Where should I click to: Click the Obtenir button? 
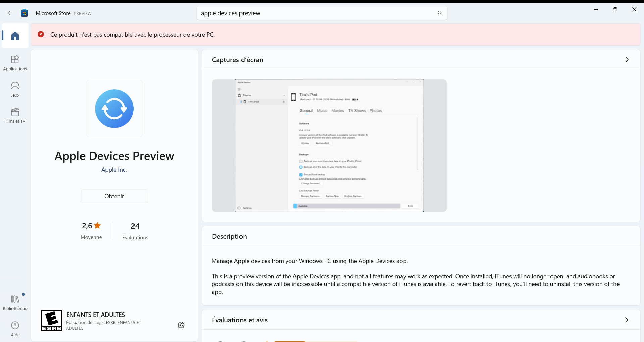[114, 196]
